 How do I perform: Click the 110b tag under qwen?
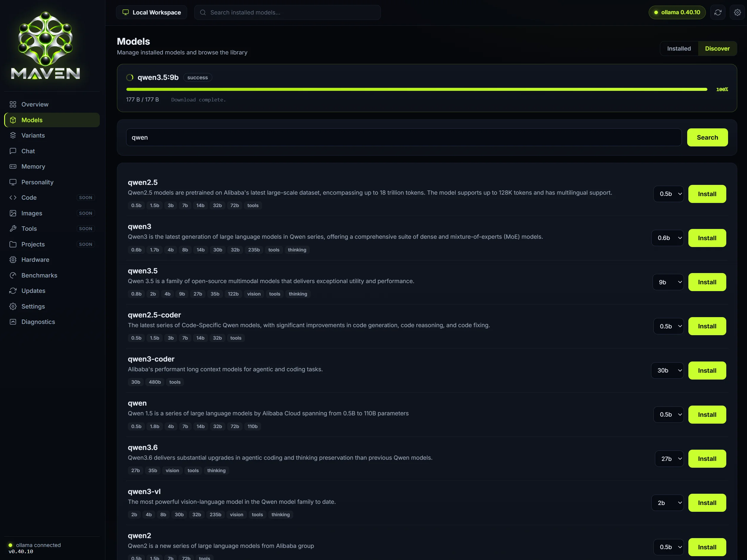pyautogui.click(x=252, y=426)
